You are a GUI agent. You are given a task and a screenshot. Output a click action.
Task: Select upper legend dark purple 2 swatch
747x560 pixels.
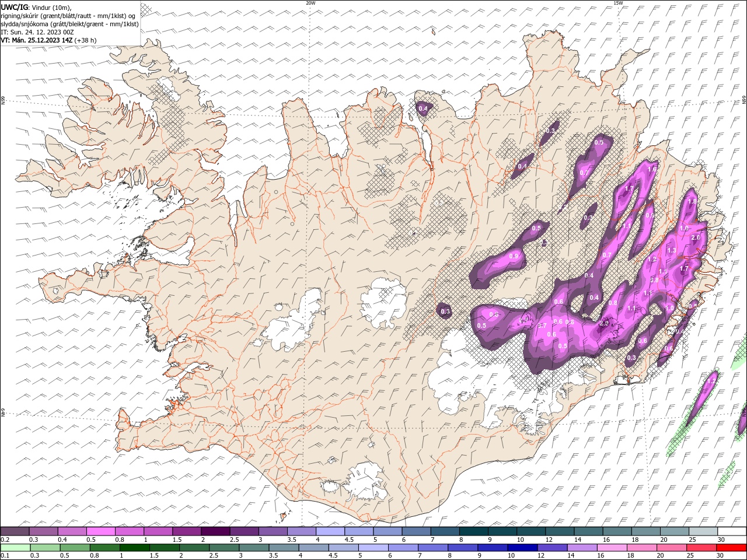[x=215, y=531]
